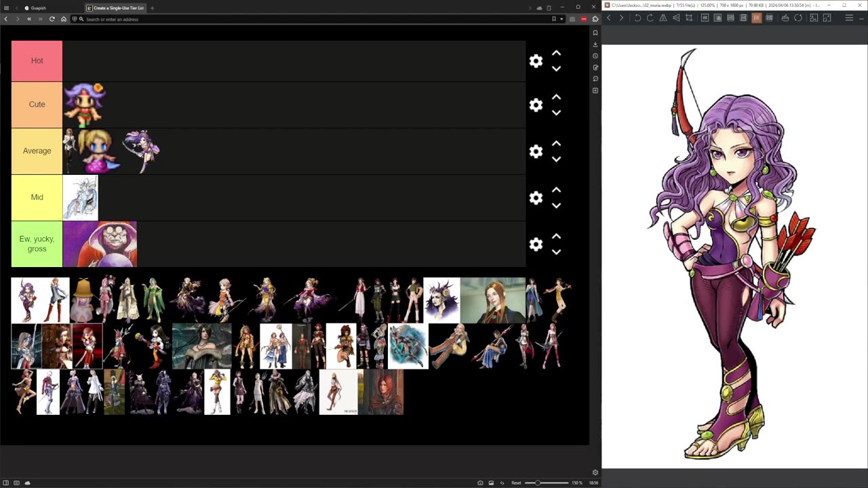Move Hot tier row down
This screenshot has width=868, height=488.
(x=556, y=68)
